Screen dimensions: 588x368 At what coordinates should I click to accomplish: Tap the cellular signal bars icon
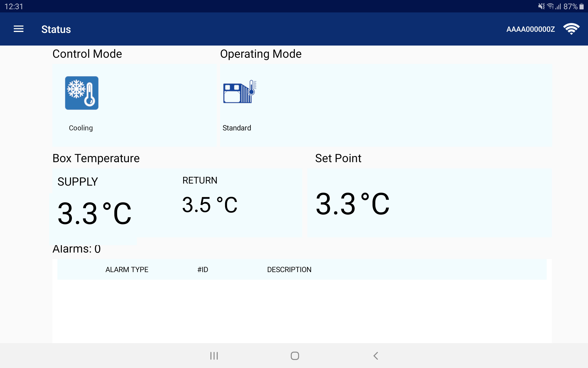click(558, 6)
